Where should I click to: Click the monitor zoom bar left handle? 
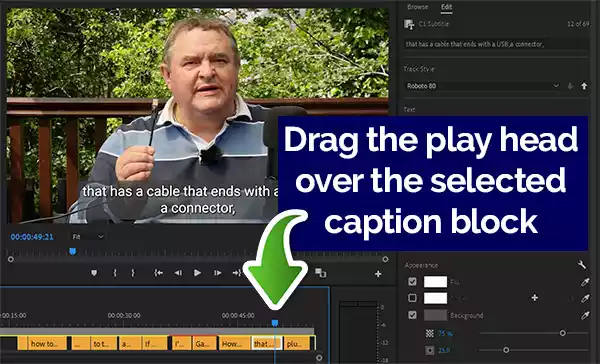pyautogui.click(x=11, y=260)
